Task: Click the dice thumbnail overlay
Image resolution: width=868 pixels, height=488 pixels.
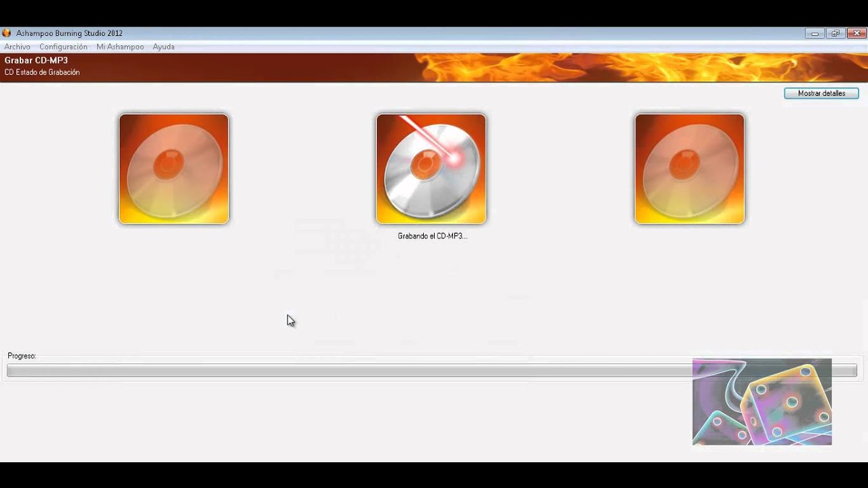Action: tap(762, 402)
